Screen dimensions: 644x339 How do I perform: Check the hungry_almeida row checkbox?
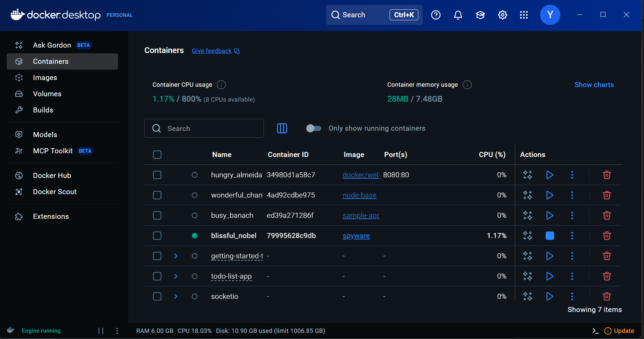pyautogui.click(x=157, y=175)
